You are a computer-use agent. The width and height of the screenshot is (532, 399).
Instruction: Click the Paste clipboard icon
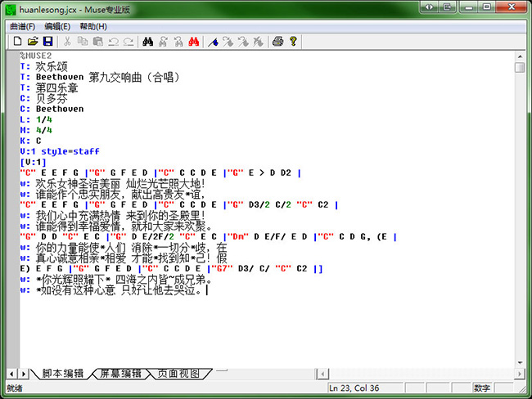(x=97, y=42)
